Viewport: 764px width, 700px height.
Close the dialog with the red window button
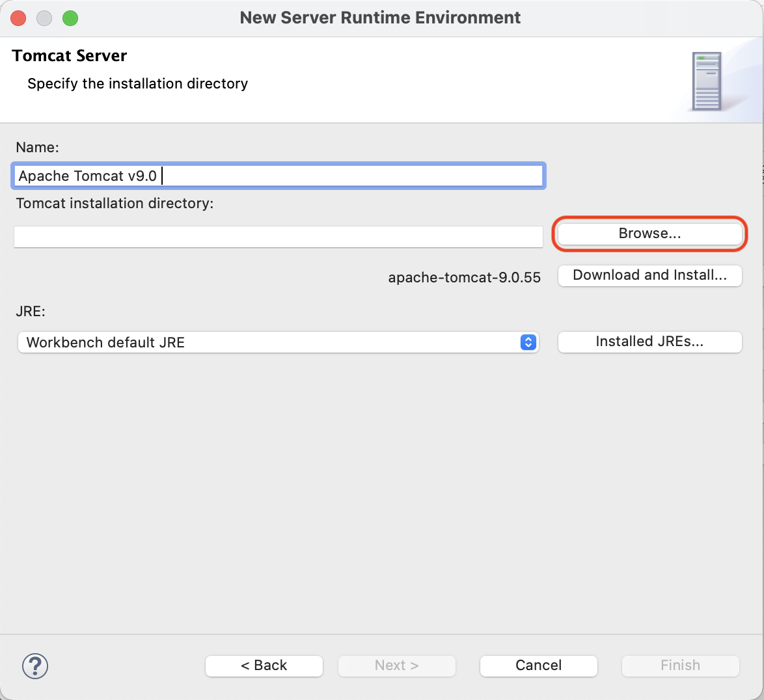18,18
